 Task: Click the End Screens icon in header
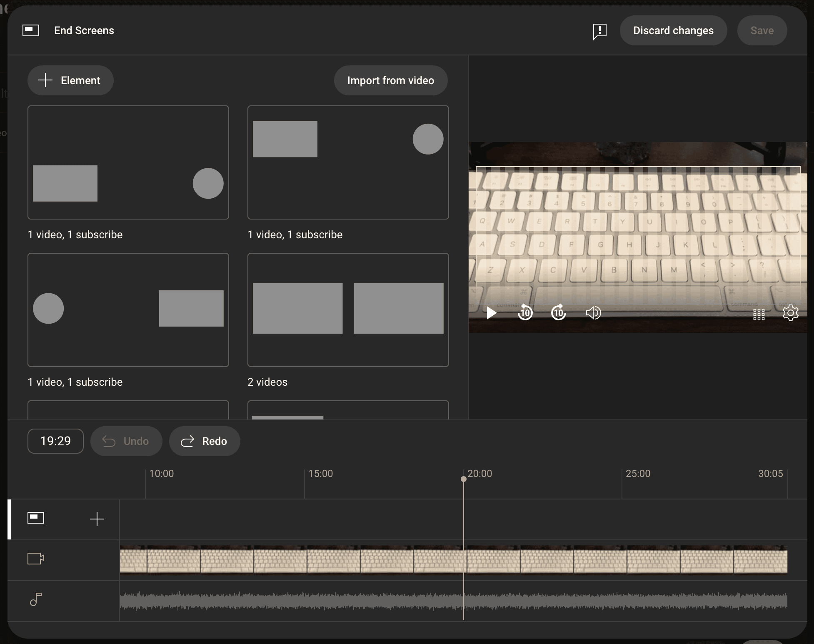(x=31, y=30)
